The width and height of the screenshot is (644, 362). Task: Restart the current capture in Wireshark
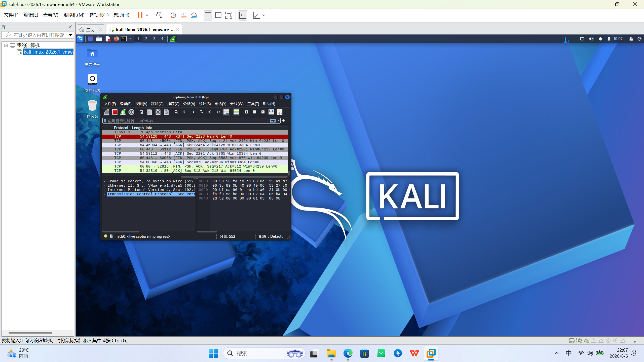123,112
